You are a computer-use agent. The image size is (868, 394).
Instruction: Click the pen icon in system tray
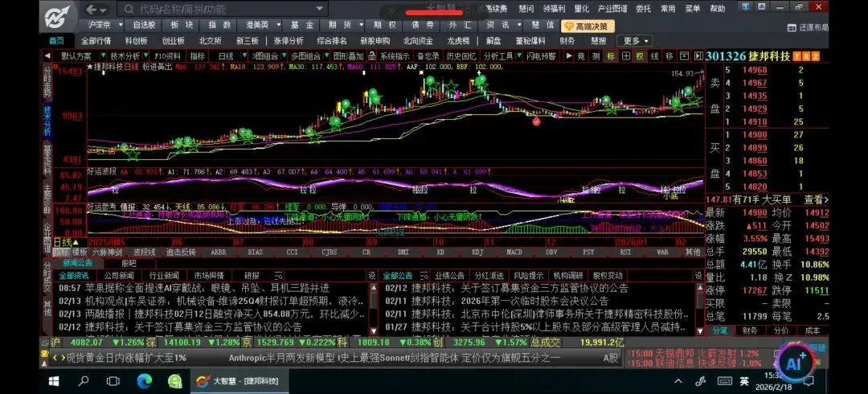click(x=700, y=381)
